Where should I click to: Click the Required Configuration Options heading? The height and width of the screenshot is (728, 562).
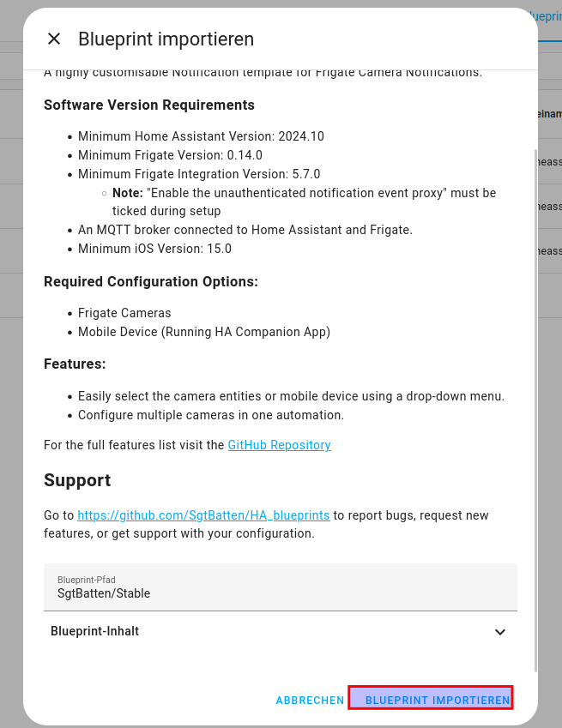pos(151,281)
